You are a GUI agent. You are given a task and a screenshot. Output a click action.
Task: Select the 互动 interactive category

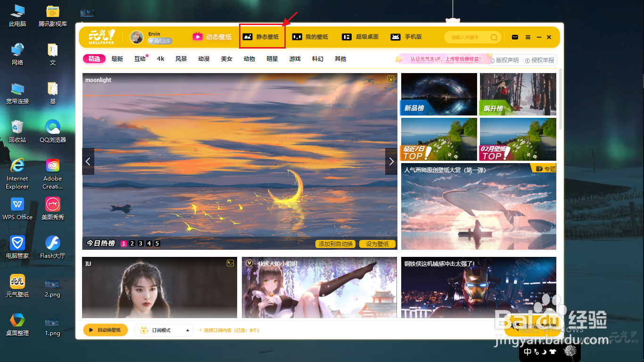point(140,59)
